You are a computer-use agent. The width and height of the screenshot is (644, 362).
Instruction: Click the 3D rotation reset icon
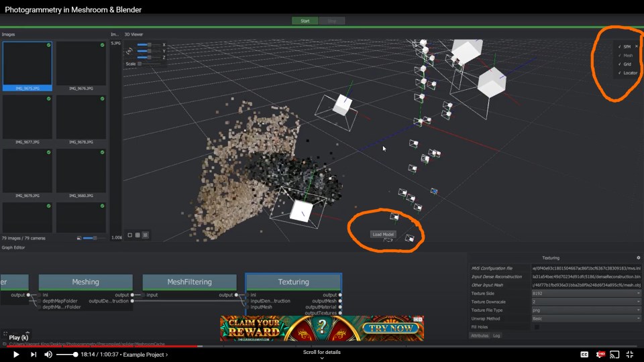(129, 51)
